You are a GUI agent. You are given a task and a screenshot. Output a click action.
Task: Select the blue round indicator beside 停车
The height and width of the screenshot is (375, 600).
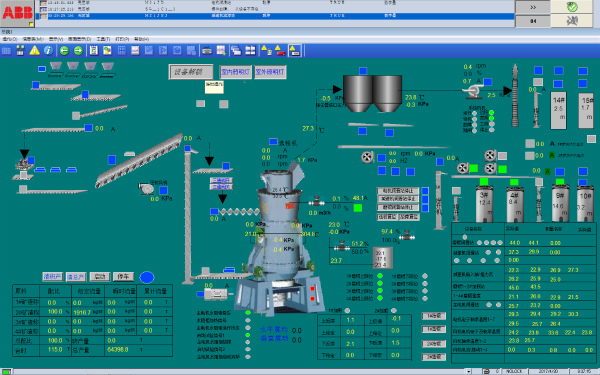point(147,277)
